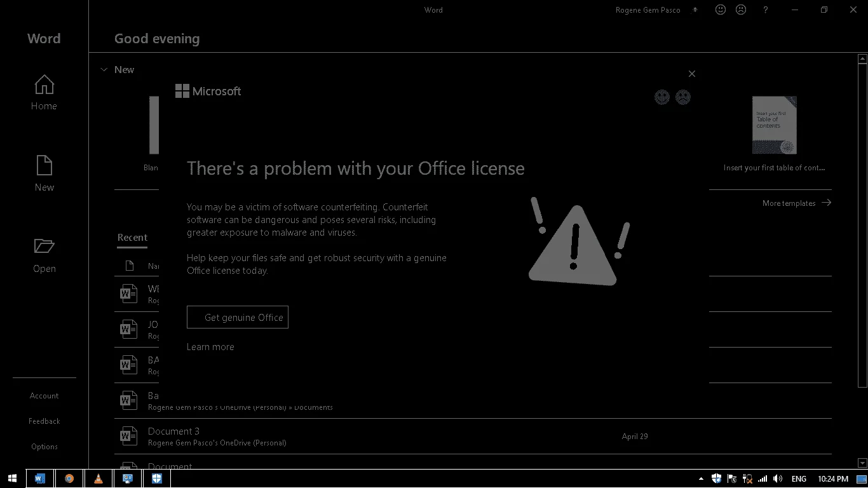The image size is (868, 488).
Task: Open Word Options from sidebar
Action: [x=44, y=447]
